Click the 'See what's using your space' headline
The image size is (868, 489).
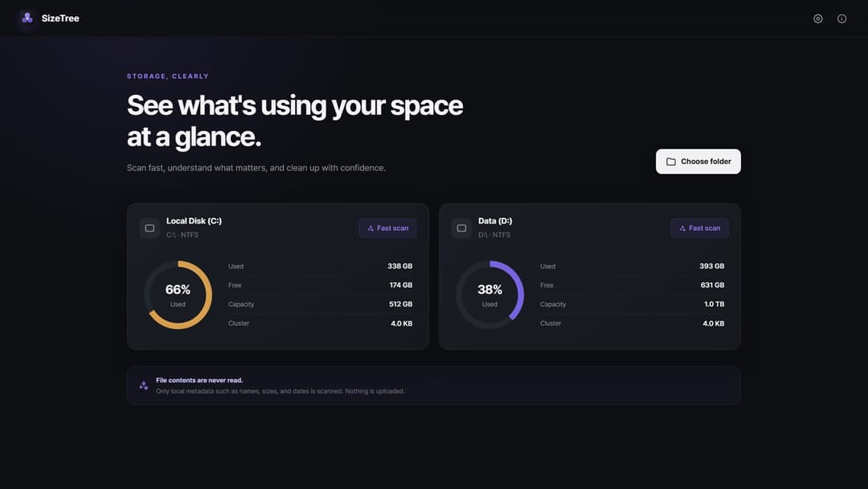(x=294, y=105)
